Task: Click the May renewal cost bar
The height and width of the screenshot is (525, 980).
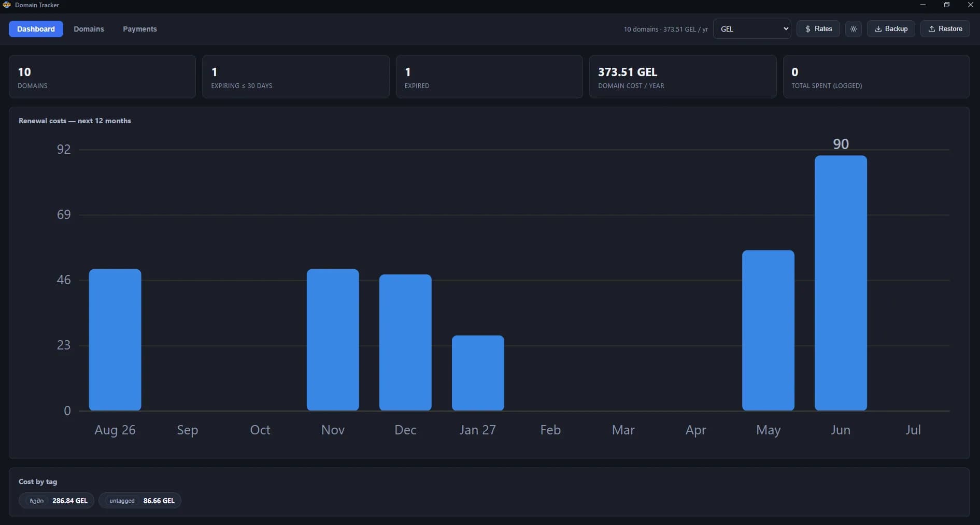Action: pos(768,330)
